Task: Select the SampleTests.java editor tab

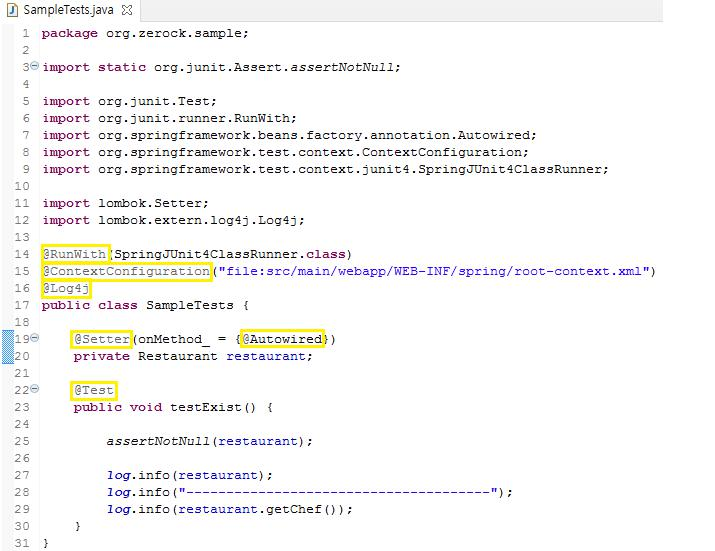Action: tap(68, 10)
